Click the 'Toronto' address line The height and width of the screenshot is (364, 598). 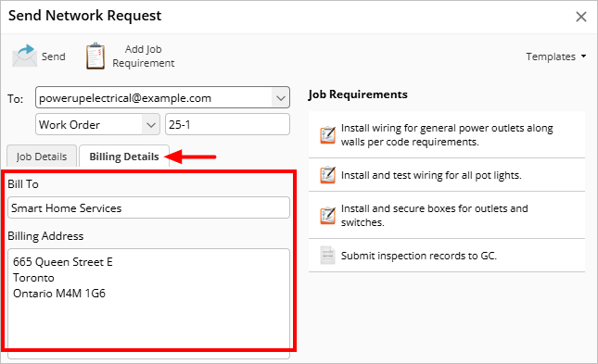click(33, 278)
